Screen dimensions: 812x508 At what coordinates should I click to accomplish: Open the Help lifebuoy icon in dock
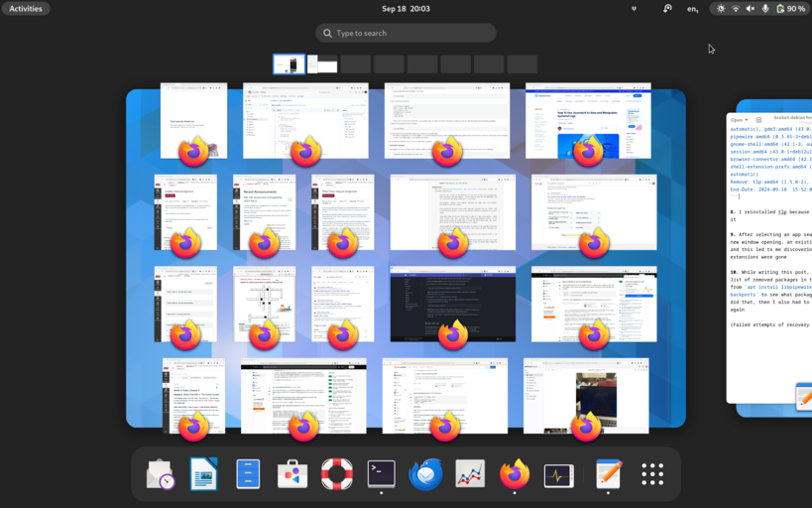[337, 474]
